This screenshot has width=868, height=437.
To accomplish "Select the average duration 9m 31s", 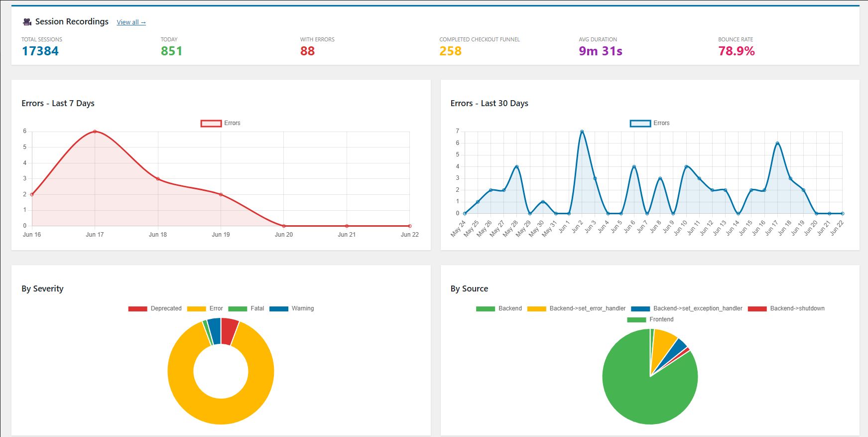I will coord(601,51).
